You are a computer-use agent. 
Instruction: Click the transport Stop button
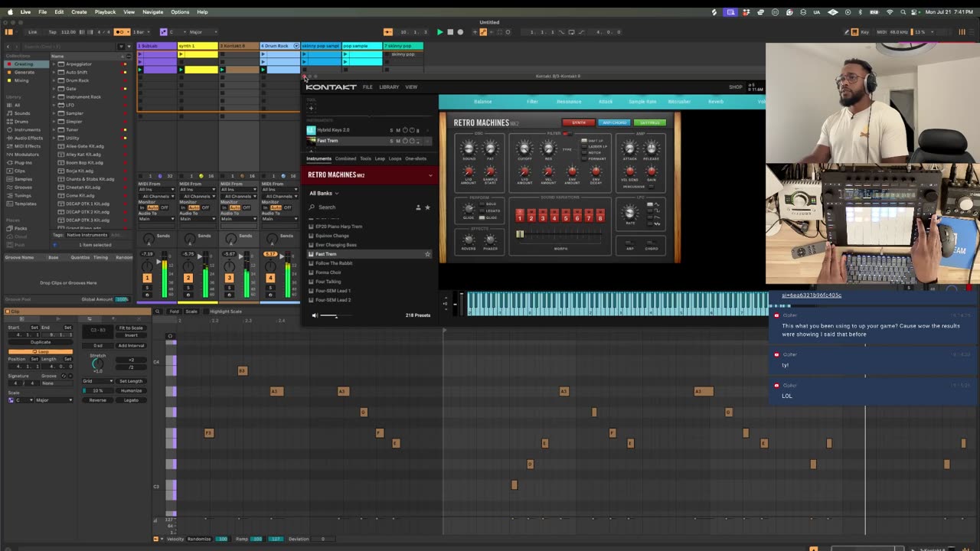450,32
